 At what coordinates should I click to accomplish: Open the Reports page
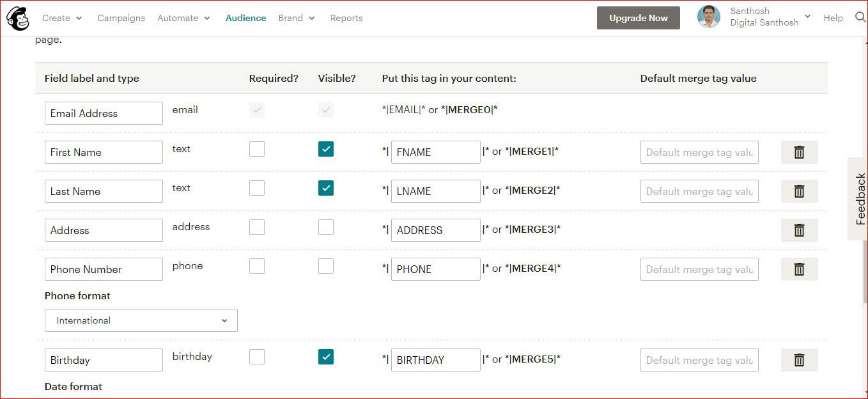pos(346,18)
